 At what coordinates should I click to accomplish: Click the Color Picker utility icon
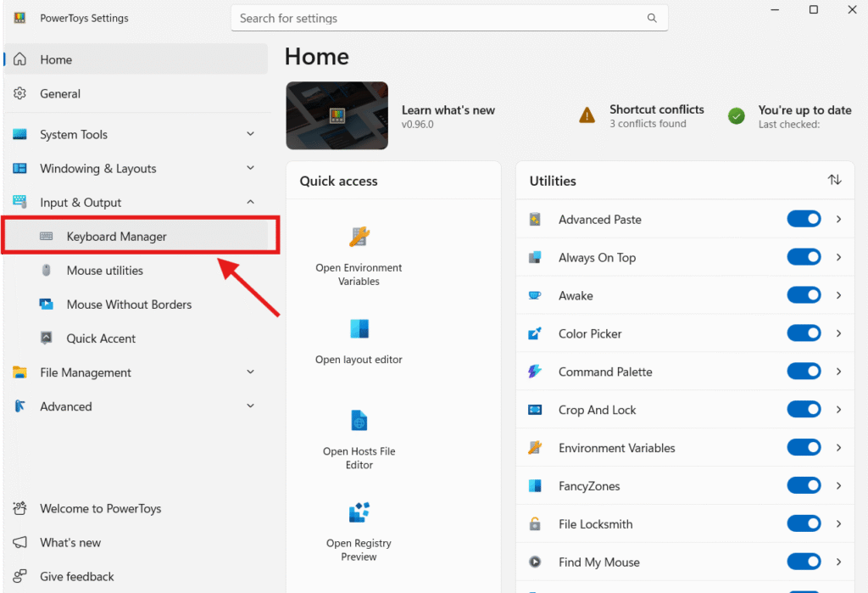click(535, 333)
